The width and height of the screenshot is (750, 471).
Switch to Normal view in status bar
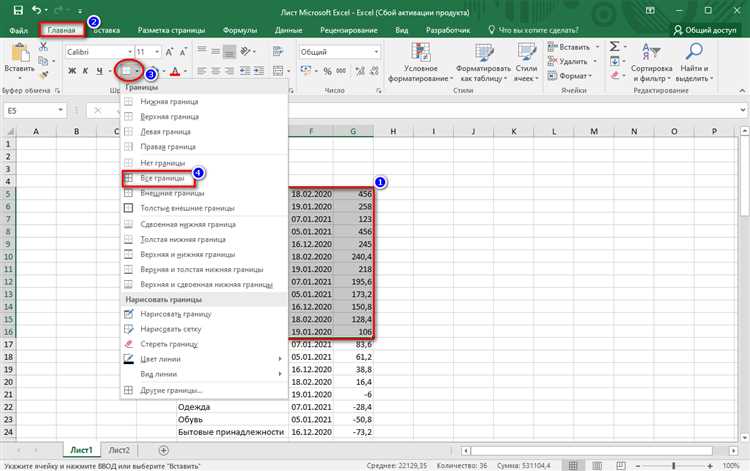coord(573,465)
